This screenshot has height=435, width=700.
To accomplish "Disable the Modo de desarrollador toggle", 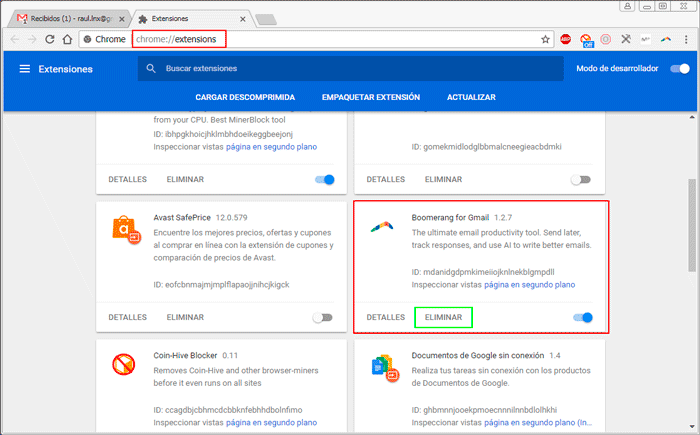I will click(680, 69).
